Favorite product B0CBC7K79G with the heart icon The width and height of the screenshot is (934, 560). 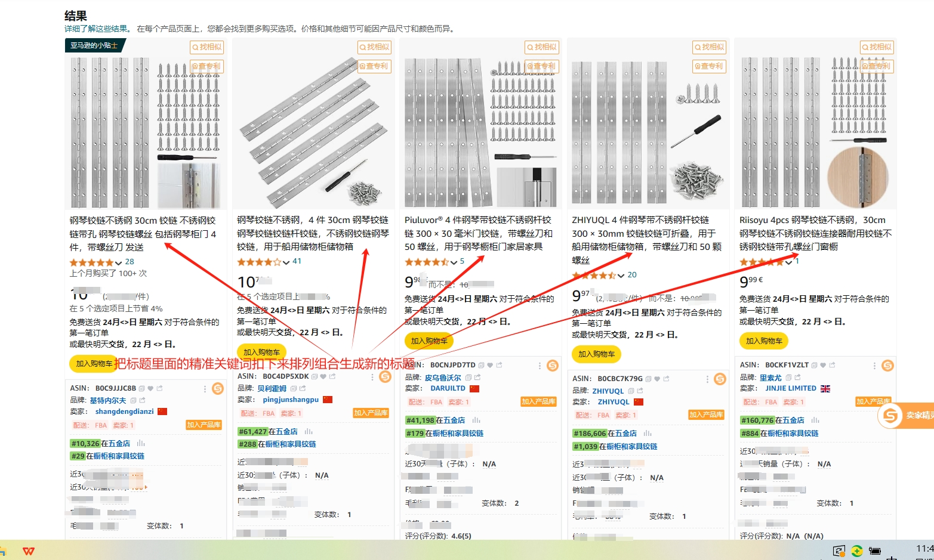[x=657, y=379]
